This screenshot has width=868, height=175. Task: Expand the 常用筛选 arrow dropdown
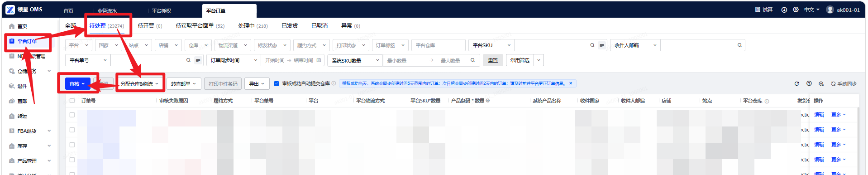(539, 60)
